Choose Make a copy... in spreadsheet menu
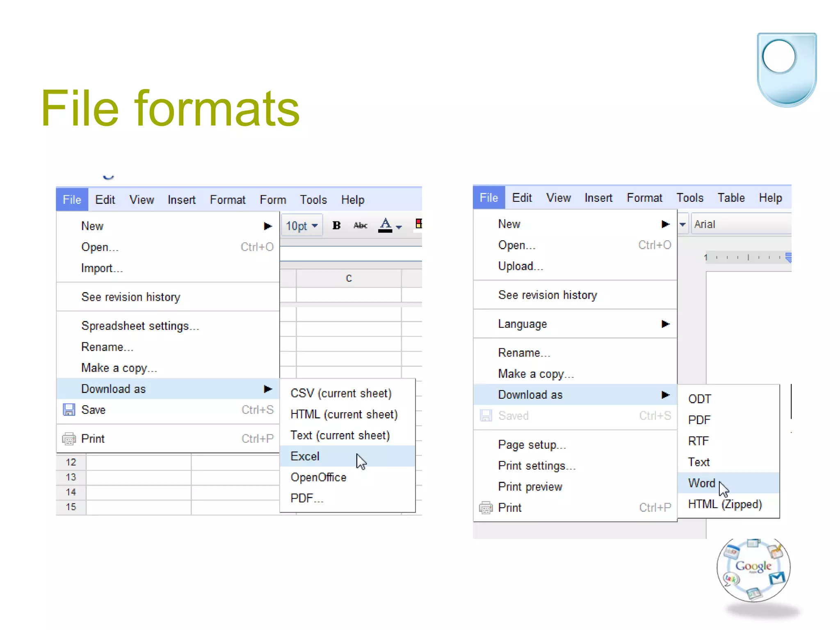This screenshot has height=630, width=840. pos(168,368)
